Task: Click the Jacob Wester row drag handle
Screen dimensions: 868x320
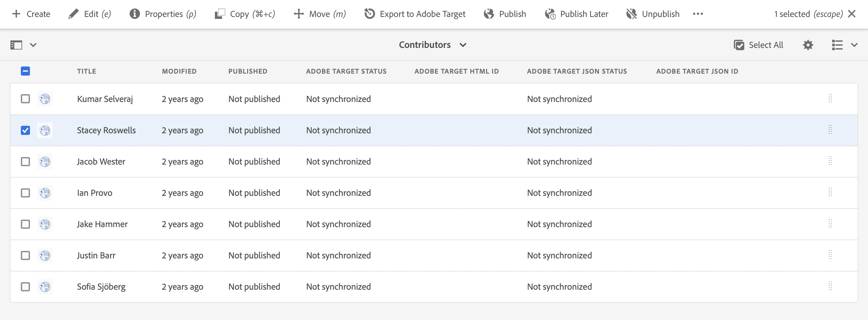Action: click(830, 161)
